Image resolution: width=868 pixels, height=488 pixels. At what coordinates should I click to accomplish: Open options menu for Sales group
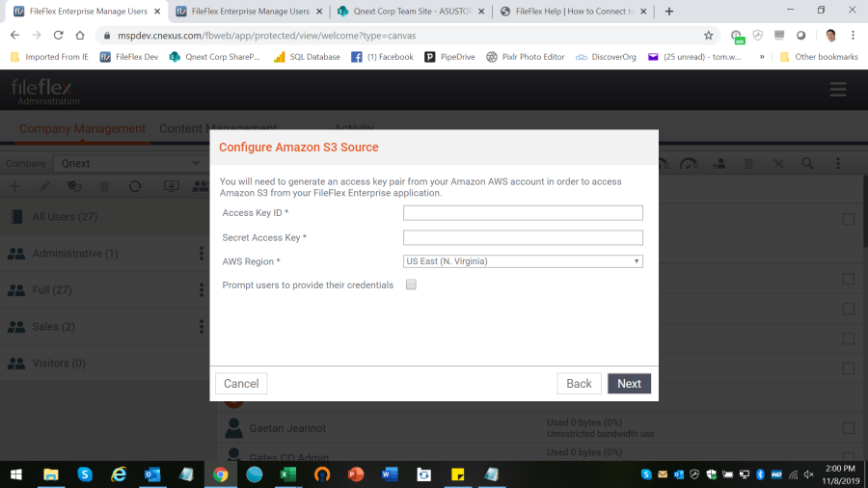pyautogui.click(x=202, y=326)
